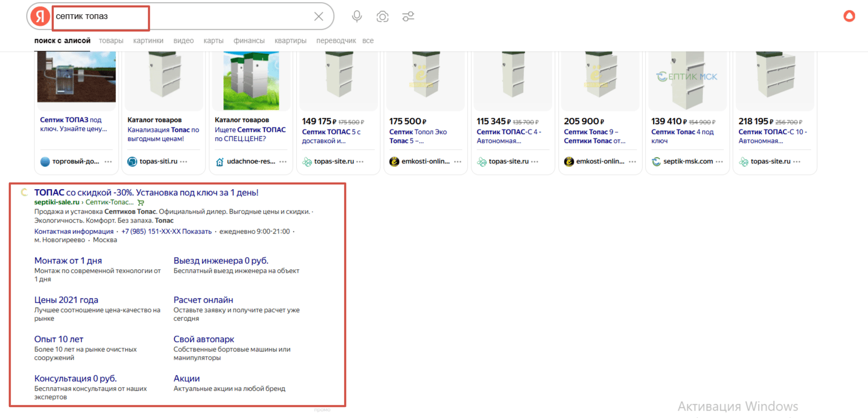Open 'Септик Топас 9 – Септики Топас от...' listing

594,136
